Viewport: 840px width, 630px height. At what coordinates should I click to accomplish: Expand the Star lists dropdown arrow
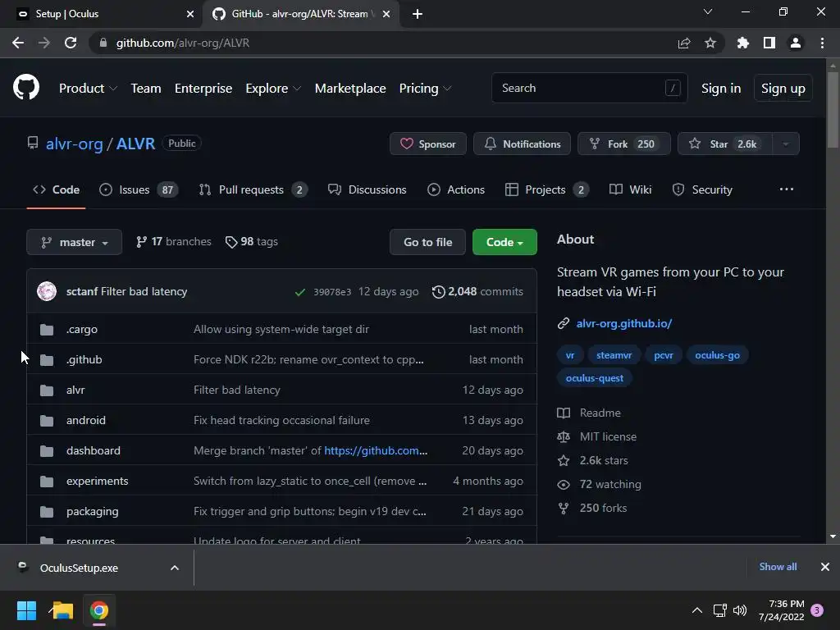coord(786,144)
